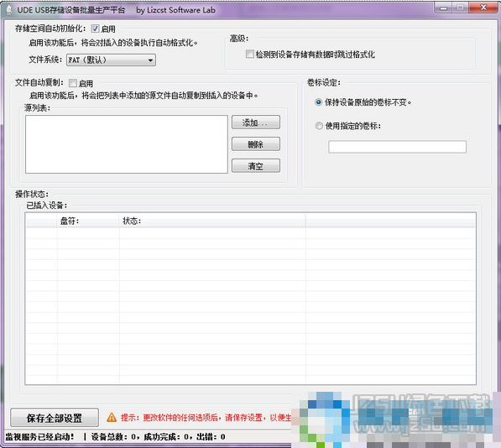Click the 清空 button
This screenshot has height=448, width=501.
click(256, 166)
